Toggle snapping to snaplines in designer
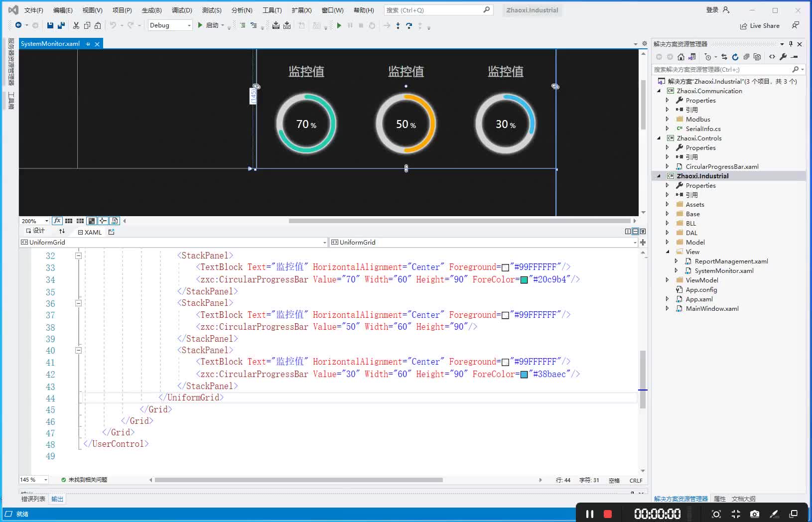 [103, 221]
